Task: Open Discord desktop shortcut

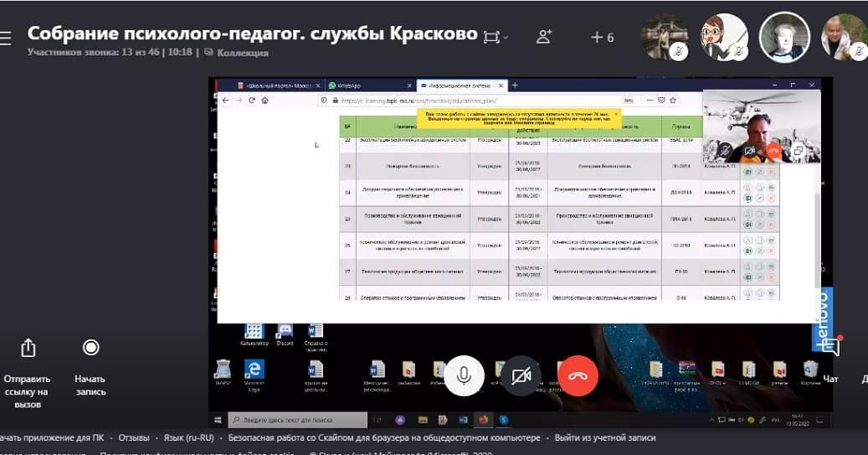Action: tap(285, 334)
